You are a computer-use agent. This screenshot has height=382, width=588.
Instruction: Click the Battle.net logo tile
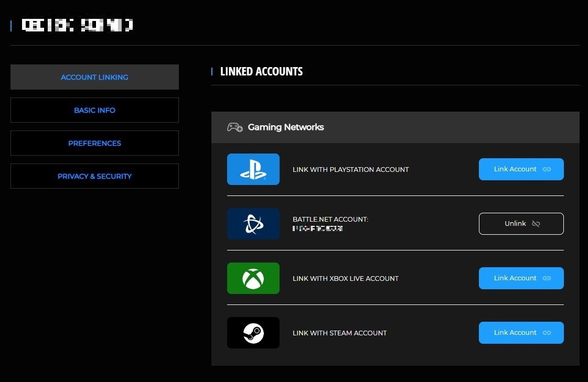point(253,224)
